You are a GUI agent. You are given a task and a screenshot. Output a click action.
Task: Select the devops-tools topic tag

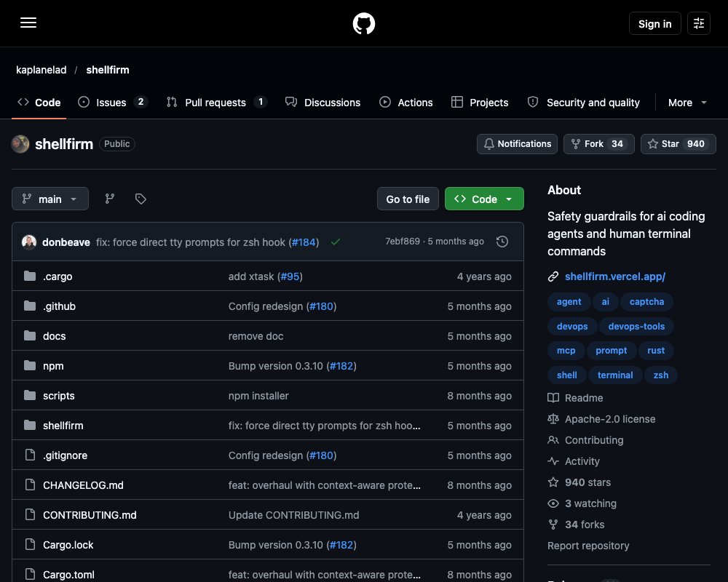(x=636, y=326)
